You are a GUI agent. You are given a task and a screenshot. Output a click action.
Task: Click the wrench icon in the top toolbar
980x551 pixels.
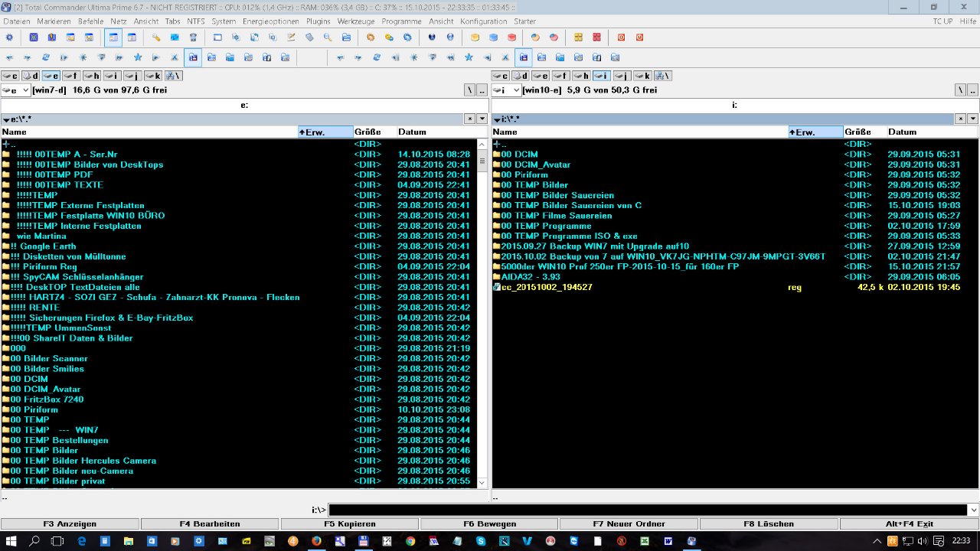point(155,37)
